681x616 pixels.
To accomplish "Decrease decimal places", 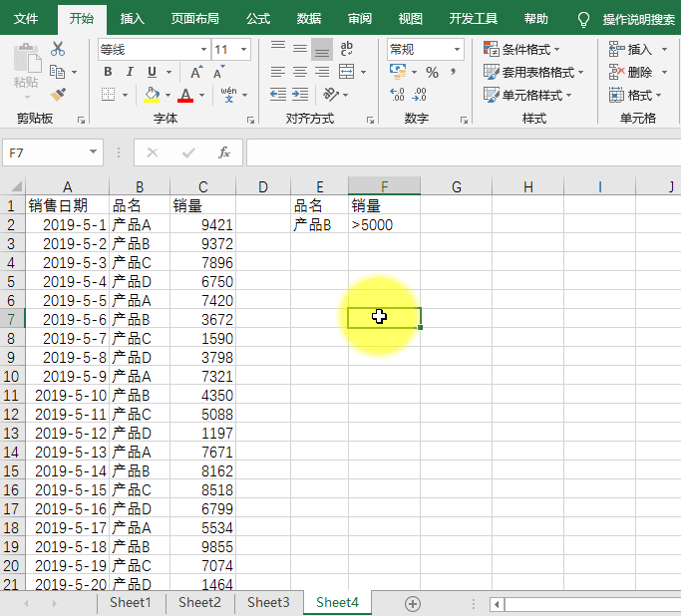I will click(x=419, y=95).
